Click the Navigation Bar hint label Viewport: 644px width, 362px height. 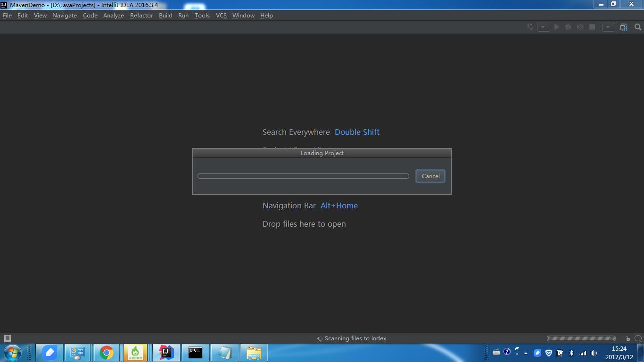click(289, 206)
